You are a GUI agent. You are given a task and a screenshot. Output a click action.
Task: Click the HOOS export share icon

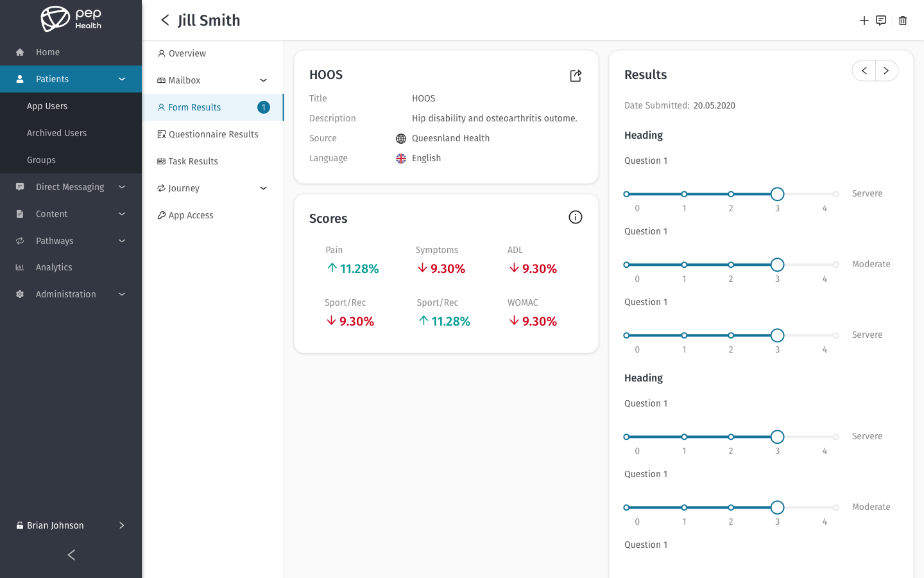(576, 76)
